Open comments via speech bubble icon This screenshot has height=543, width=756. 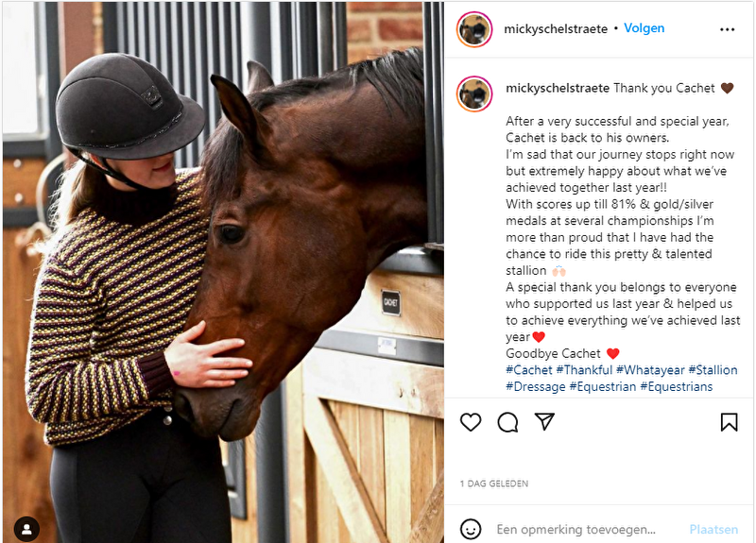coord(507,422)
